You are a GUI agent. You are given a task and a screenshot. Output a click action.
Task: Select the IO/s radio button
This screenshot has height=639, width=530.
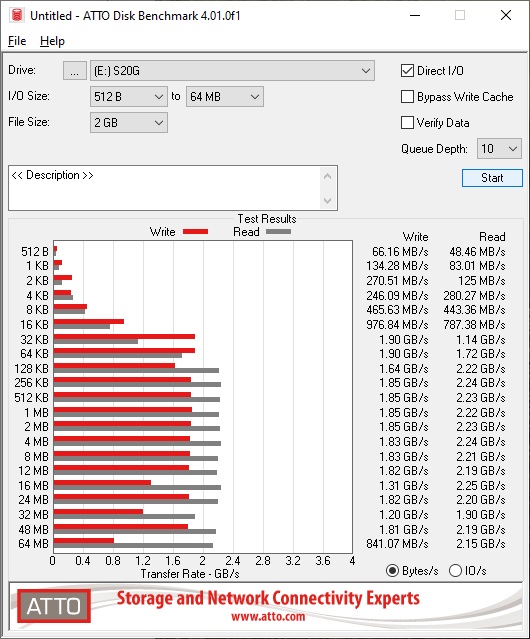(x=455, y=571)
